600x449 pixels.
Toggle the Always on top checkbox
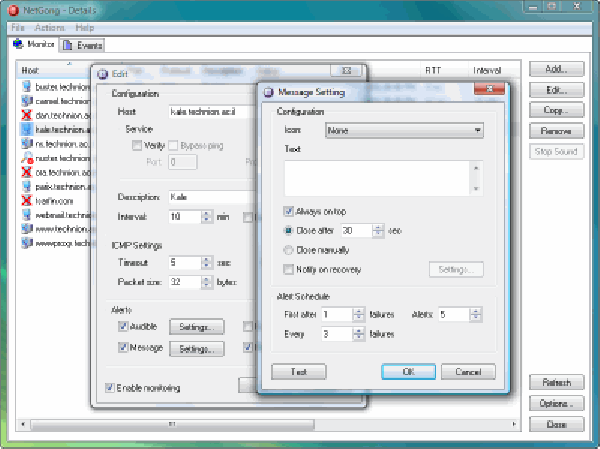[288, 211]
